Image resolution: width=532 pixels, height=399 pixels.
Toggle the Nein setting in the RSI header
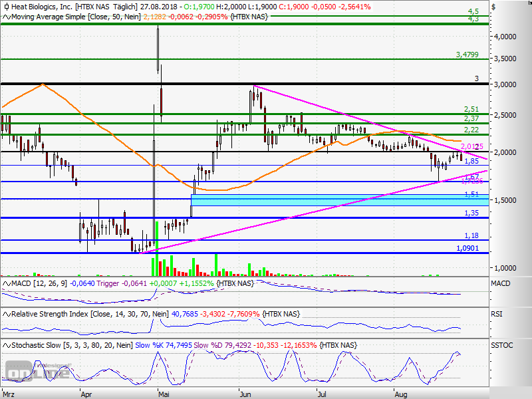click(x=158, y=314)
